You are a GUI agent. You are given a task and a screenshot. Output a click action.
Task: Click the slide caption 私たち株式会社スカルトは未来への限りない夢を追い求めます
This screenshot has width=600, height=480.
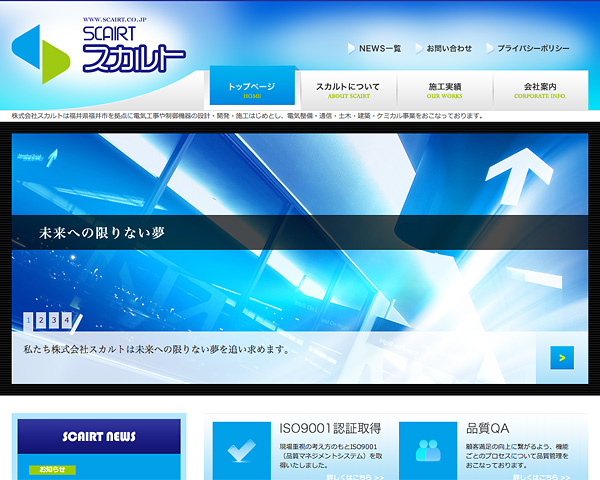coord(156,349)
